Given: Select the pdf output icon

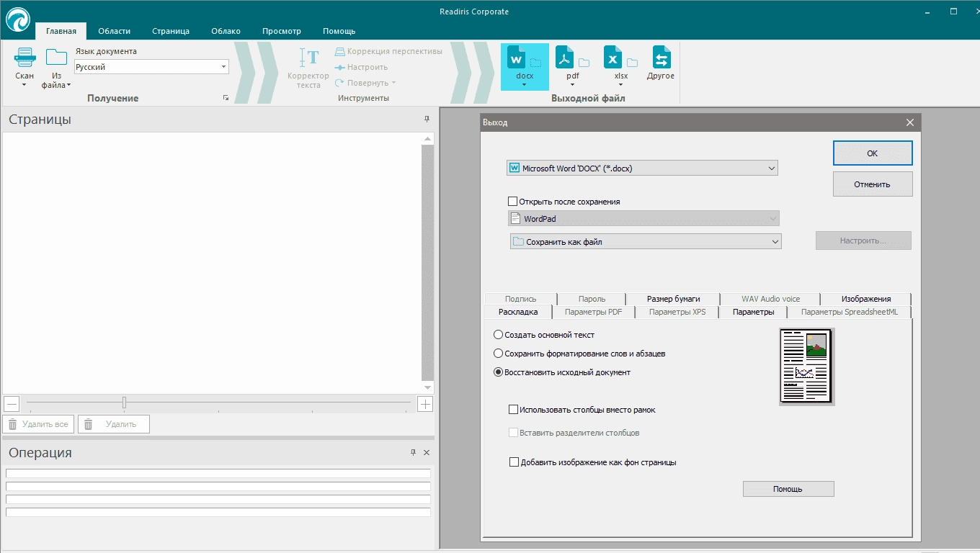Looking at the screenshot, I should pyautogui.click(x=564, y=58).
